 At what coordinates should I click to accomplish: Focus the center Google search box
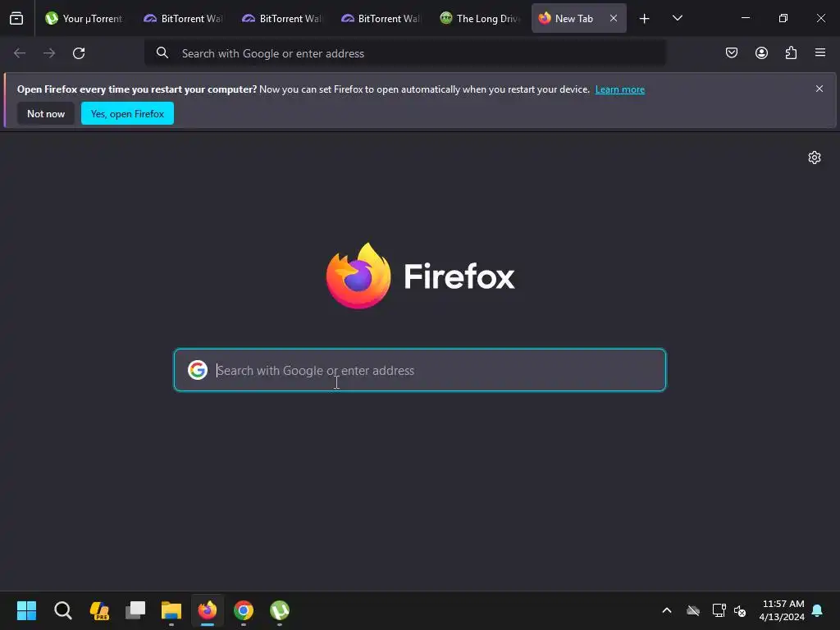(x=420, y=370)
